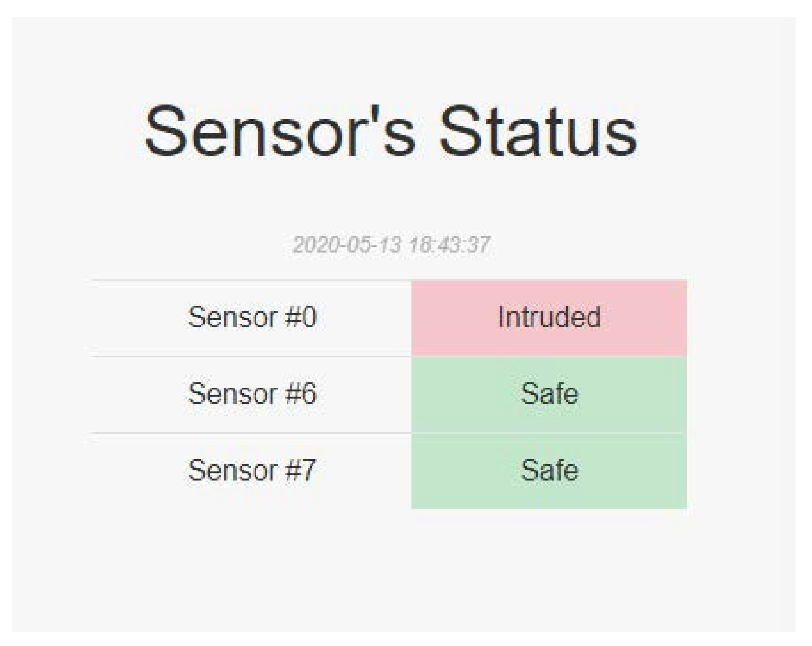Screen dimensions: 812x646
Task: Click the word "Status" in the heading
Action: click(x=539, y=131)
